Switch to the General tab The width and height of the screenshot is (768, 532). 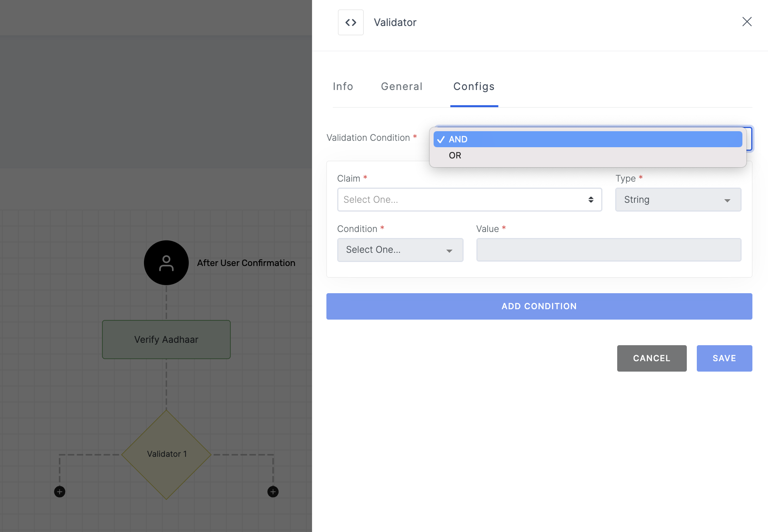[x=402, y=86]
